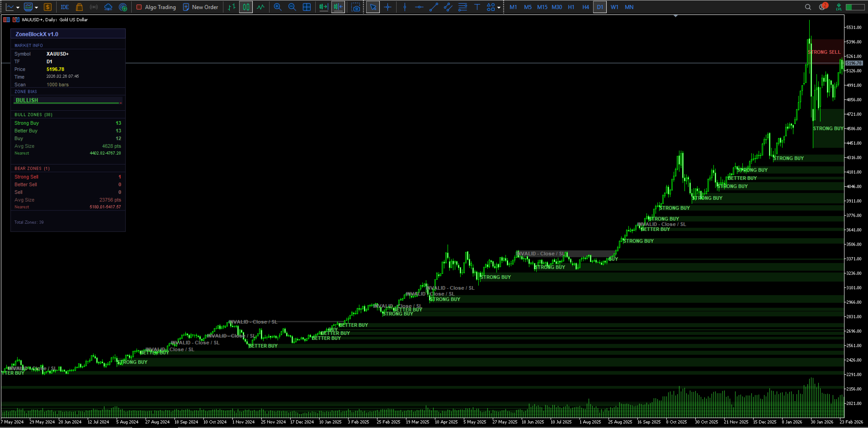The height and width of the screenshot is (428, 868).
Task: Draw a trendline
Action: pyautogui.click(x=434, y=7)
